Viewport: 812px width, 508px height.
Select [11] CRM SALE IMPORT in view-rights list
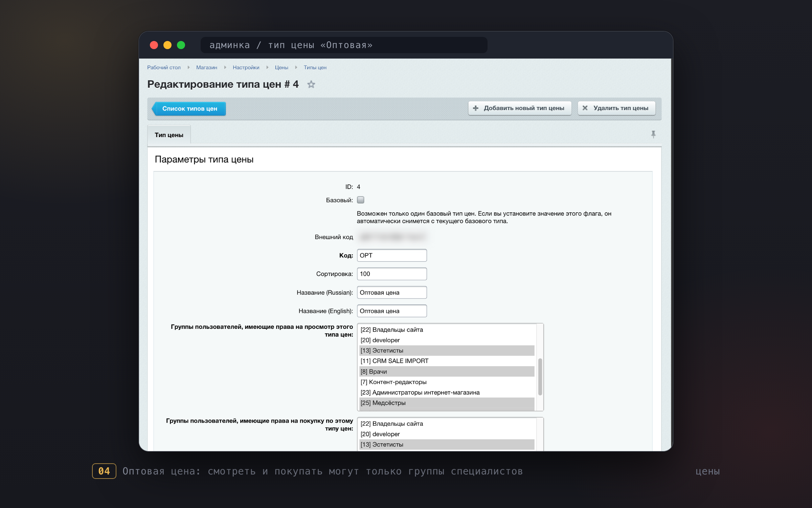tap(447, 361)
